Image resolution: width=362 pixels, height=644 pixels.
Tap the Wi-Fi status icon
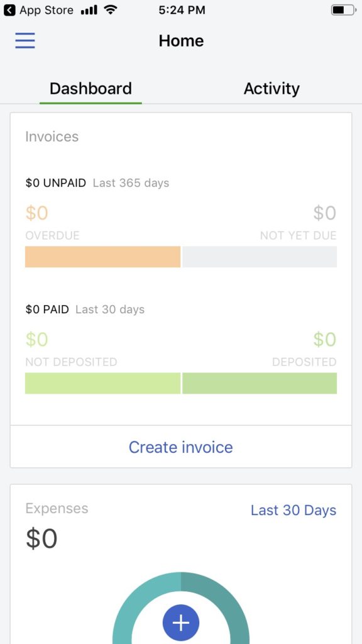(111, 10)
